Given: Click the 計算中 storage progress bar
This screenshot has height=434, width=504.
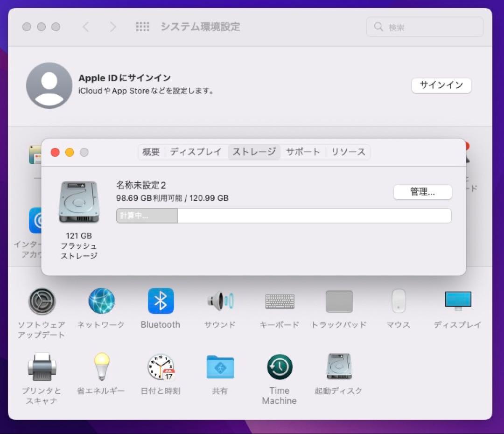Looking at the screenshot, I should tap(147, 216).
